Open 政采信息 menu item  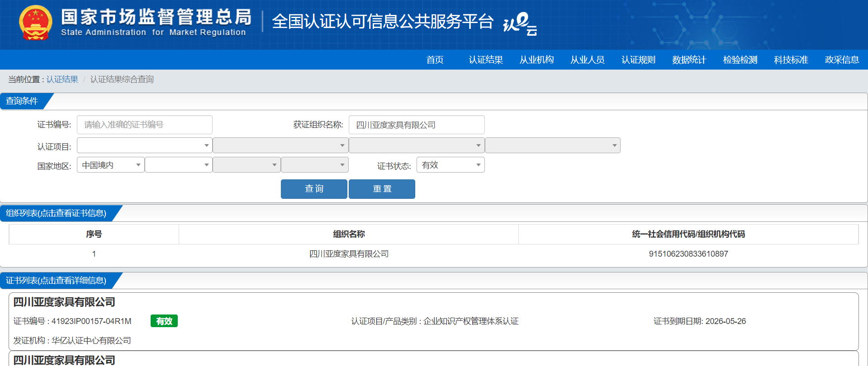(842, 60)
